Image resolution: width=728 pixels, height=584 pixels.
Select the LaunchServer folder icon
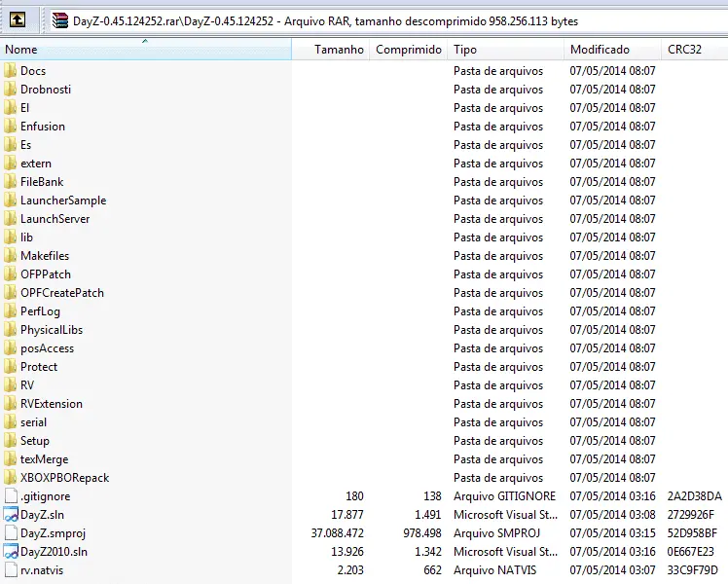click(x=10, y=219)
